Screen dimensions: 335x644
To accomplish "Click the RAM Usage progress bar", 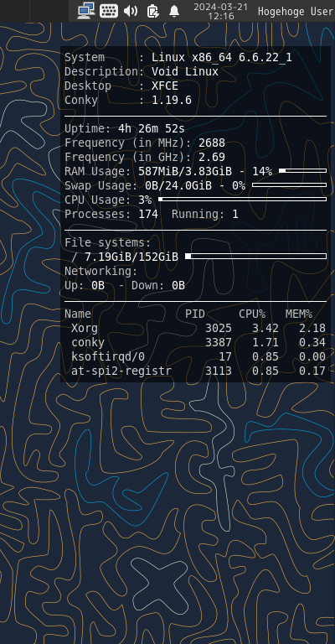I will pos(302,170).
